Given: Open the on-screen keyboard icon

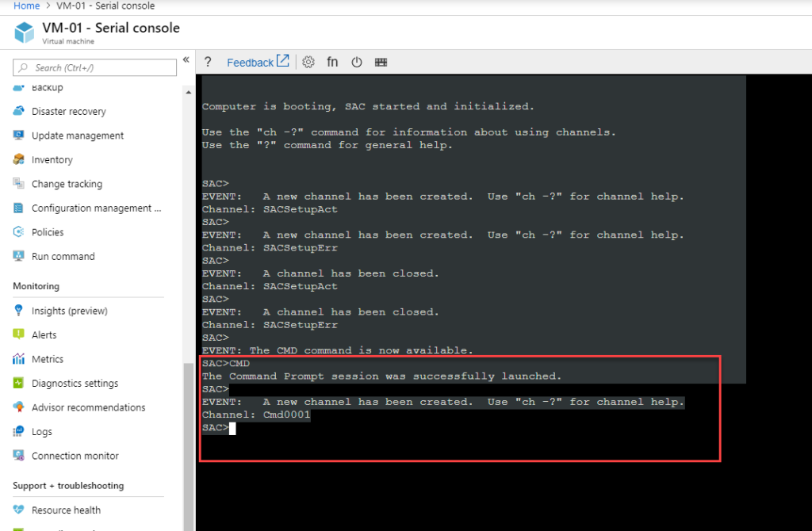Looking at the screenshot, I should (381, 62).
